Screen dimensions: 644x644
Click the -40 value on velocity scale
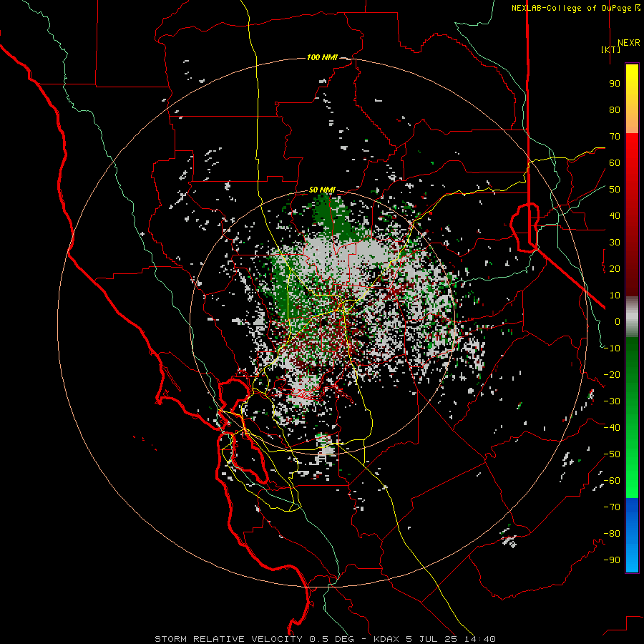612,428
